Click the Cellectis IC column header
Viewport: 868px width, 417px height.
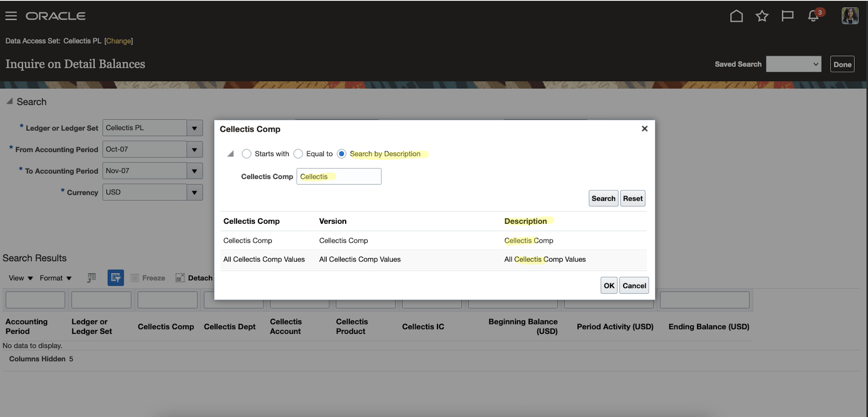423,327
